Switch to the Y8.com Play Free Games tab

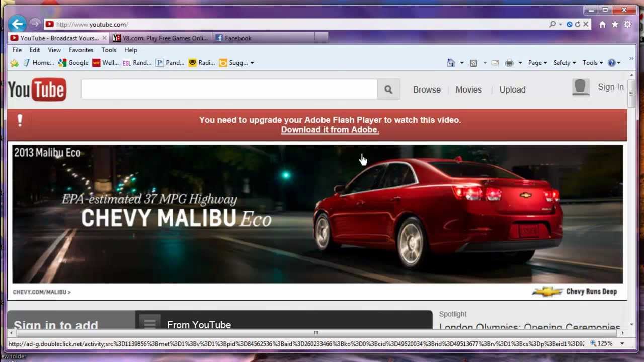[161, 38]
